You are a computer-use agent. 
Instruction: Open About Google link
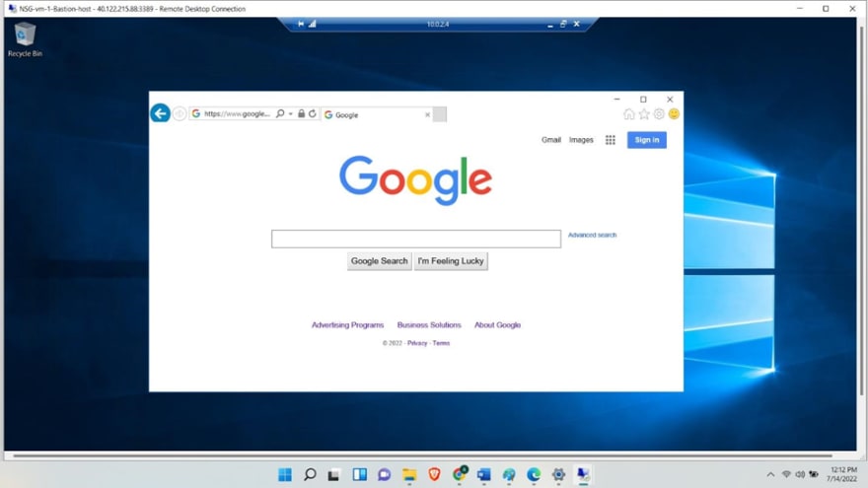497,325
